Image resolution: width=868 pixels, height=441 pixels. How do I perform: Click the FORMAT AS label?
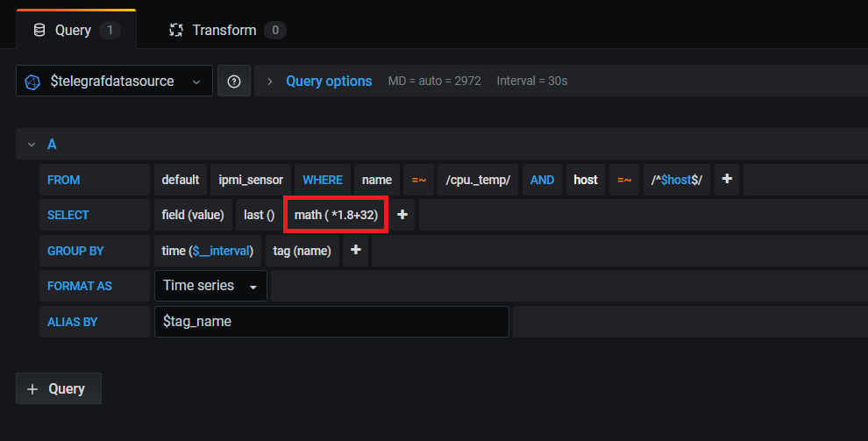pyautogui.click(x=80, y=286)
